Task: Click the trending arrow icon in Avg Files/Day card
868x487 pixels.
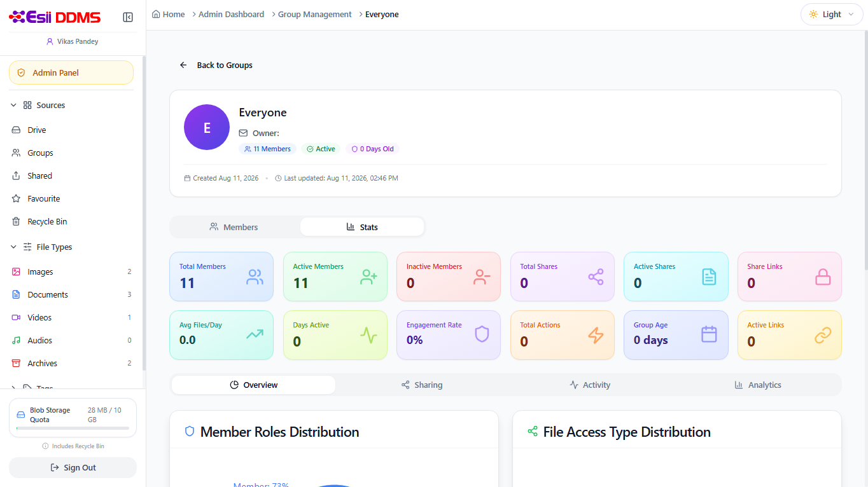Action: (x=255, y=334)
